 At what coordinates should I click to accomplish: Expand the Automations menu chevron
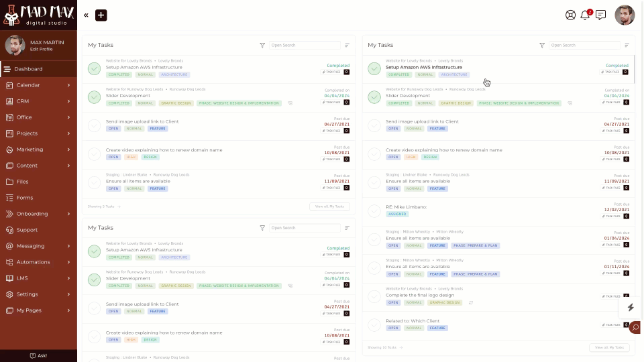68,262
